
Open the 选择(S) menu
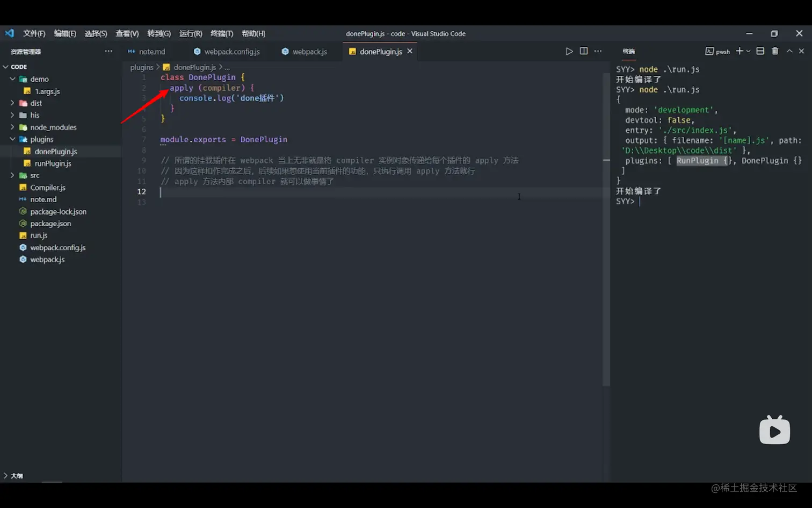click(x=96, y=33)
